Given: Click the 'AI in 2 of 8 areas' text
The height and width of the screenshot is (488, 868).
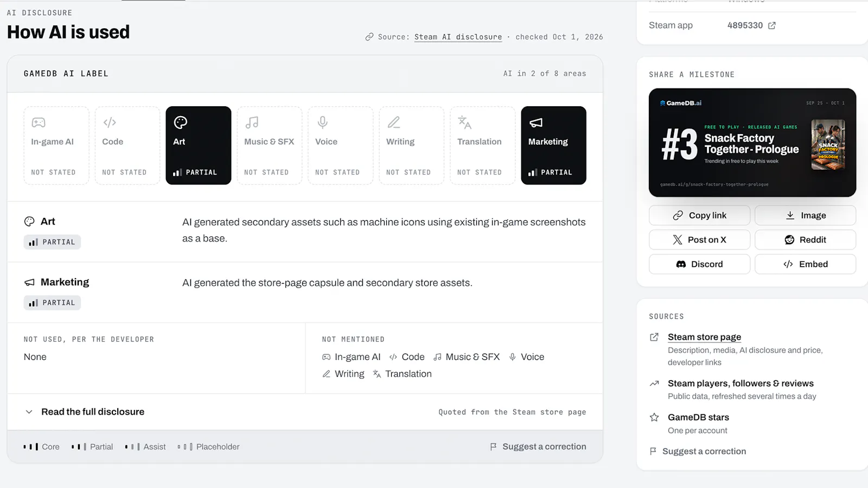Looking at the screenshot, I should coord(545,74).
